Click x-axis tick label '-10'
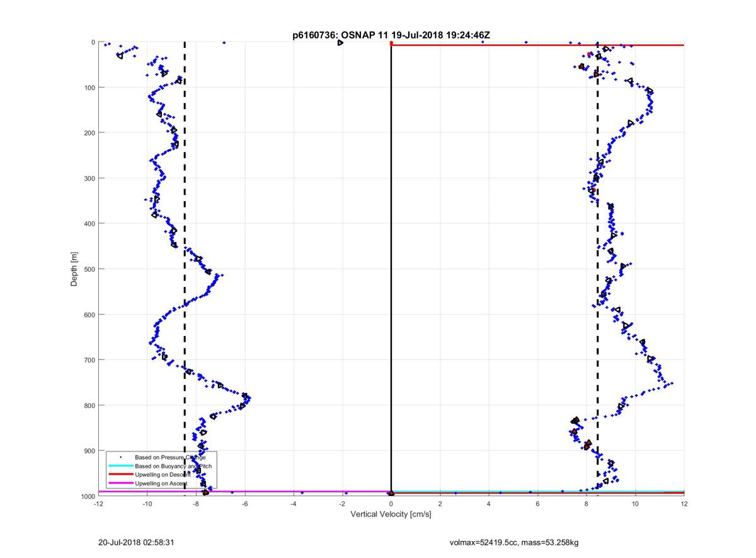This screenshot has width=756, height=558. coord(147,504)
